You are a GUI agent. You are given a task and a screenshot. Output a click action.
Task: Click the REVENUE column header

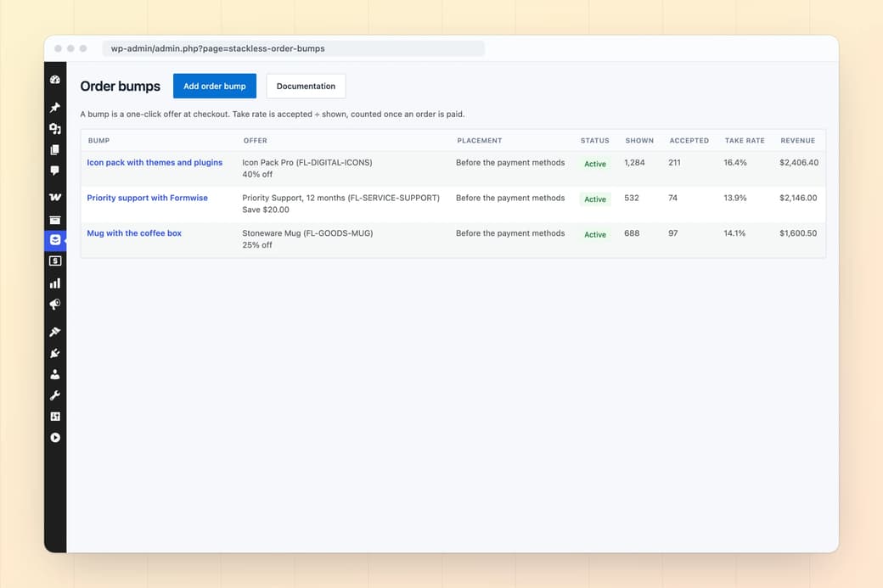pos(797,141)
